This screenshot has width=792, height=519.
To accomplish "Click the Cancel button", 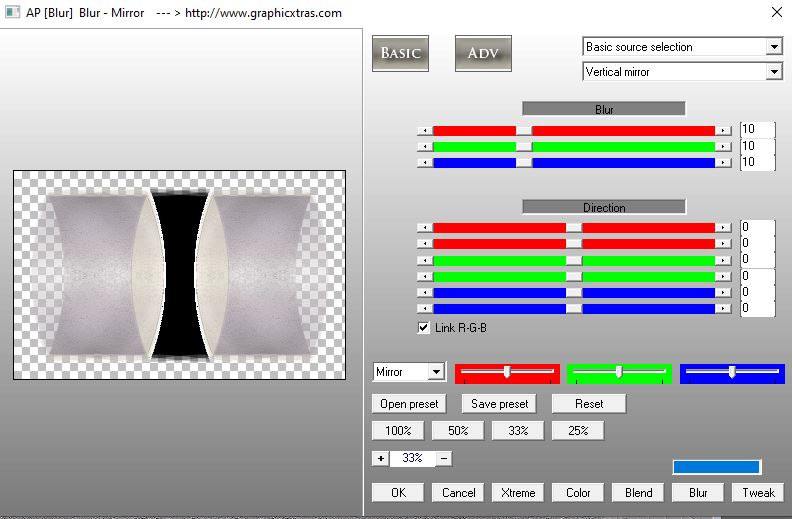I will (x=458, y=493).
